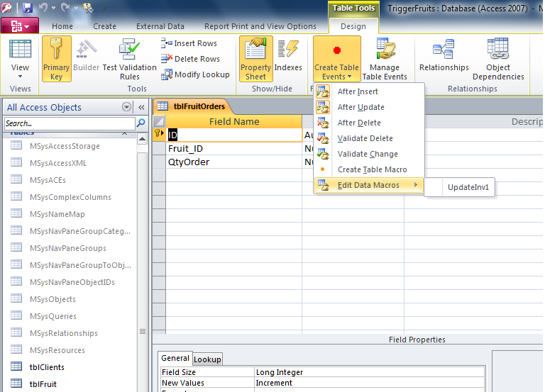Toggle the Primary Key button

(x=56, y=59)
